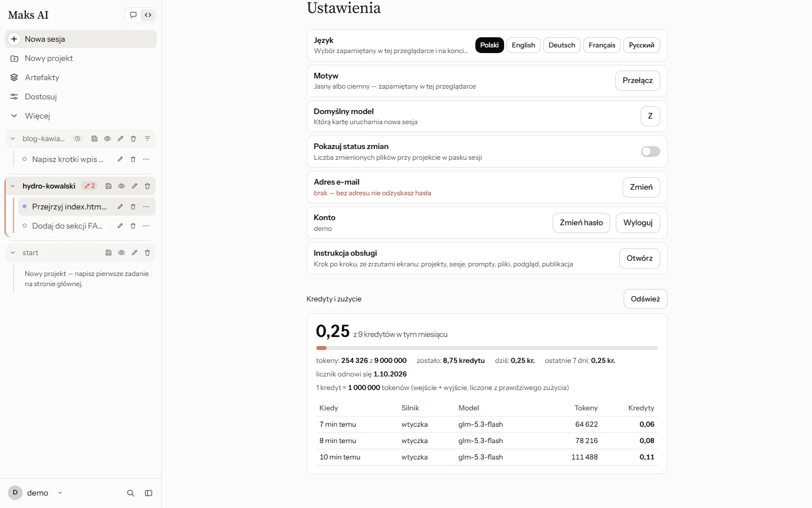
Task: Expand the Więcej menu section
Action: 81,116
